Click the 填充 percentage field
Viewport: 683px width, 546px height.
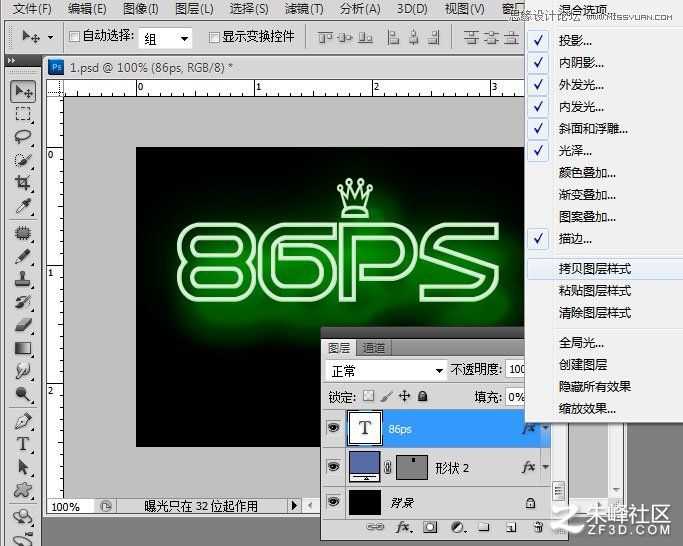click(x=515, y=397)
